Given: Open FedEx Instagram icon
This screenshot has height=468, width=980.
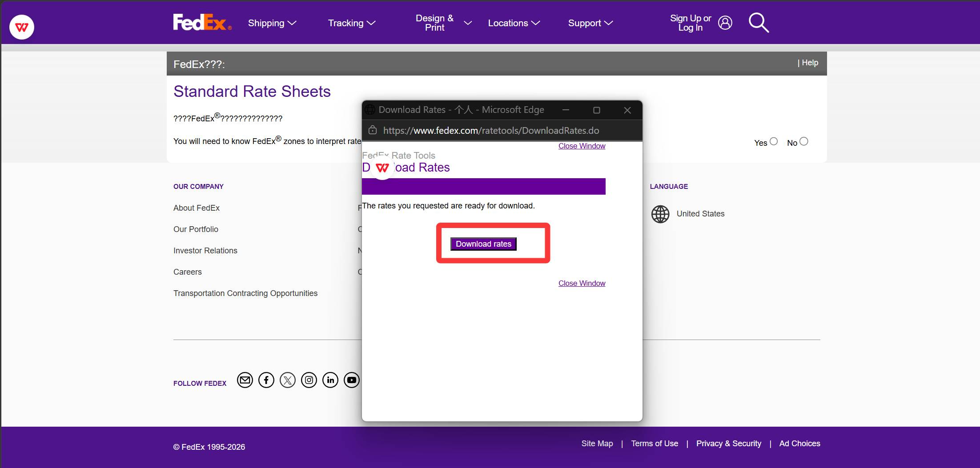Looking at the screenshot, I should tap(309, 380).
